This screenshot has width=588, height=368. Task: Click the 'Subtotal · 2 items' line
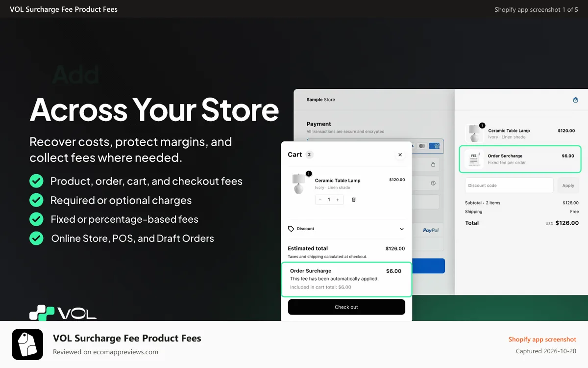(522, 203)
